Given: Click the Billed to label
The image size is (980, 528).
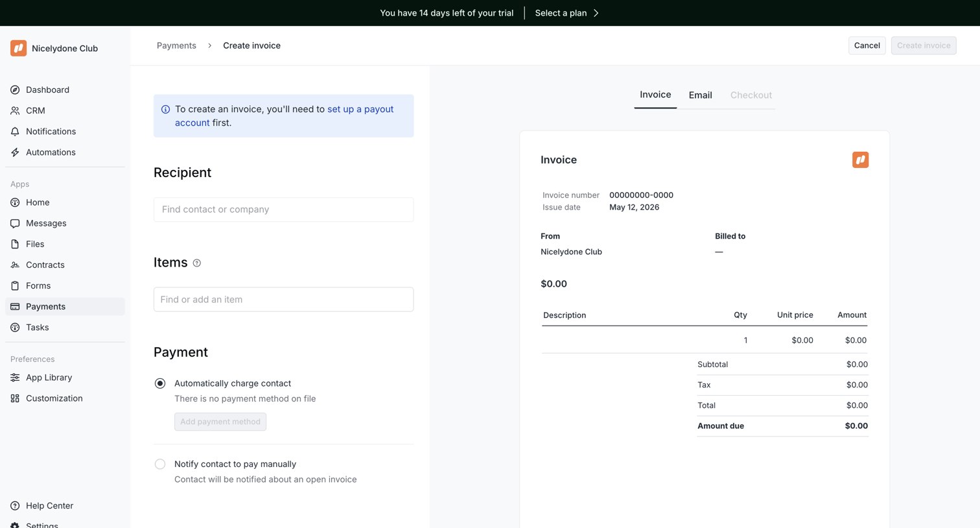Looking at the screenshot, I should [x=730, y=236].
